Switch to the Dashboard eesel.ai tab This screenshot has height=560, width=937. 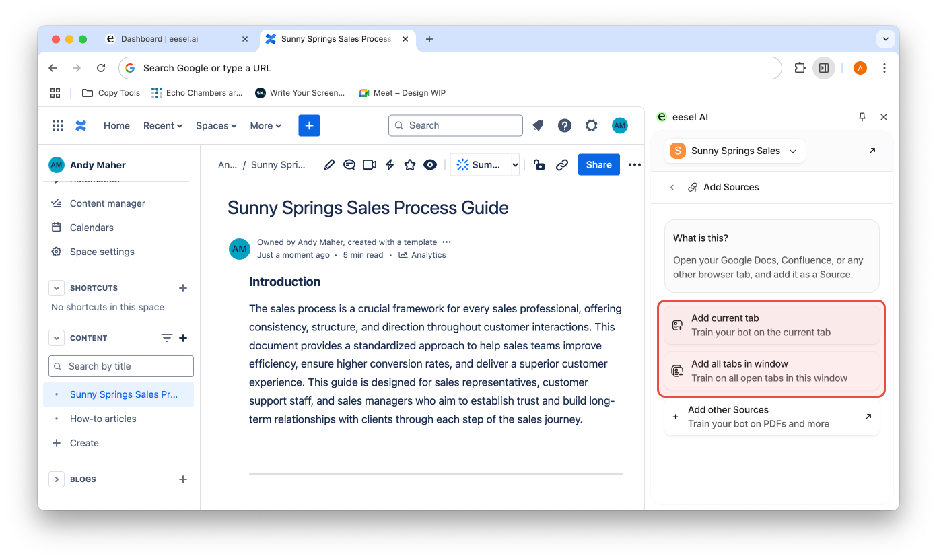(178, 39)
